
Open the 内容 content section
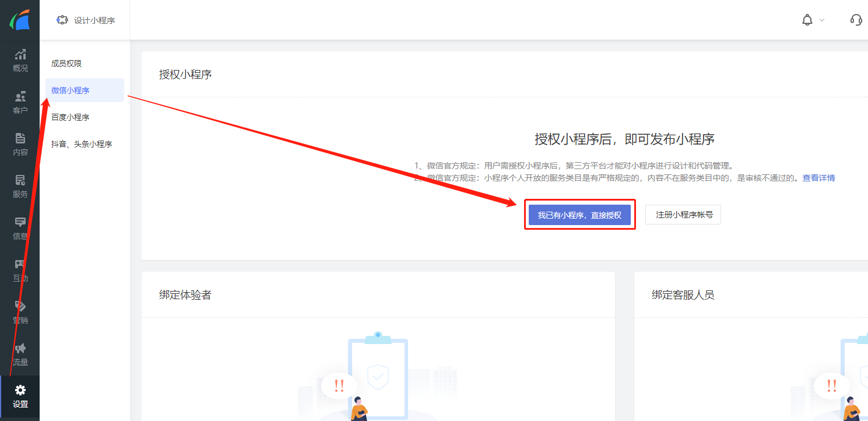[20, 145]
